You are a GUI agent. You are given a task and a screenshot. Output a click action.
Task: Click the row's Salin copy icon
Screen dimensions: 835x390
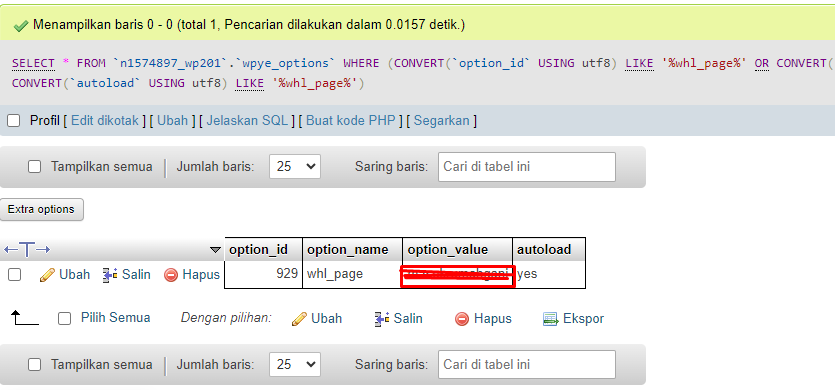(110, 275)
